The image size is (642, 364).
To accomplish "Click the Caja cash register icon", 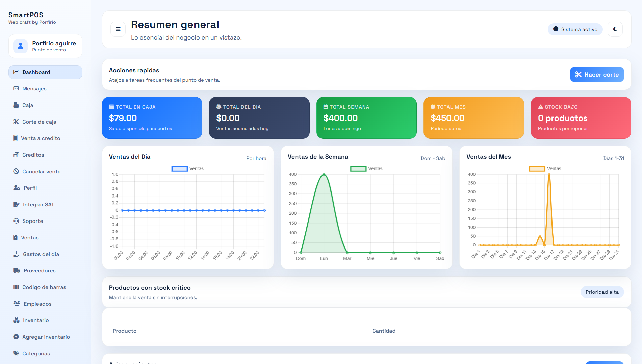I will tap(16, 105).
